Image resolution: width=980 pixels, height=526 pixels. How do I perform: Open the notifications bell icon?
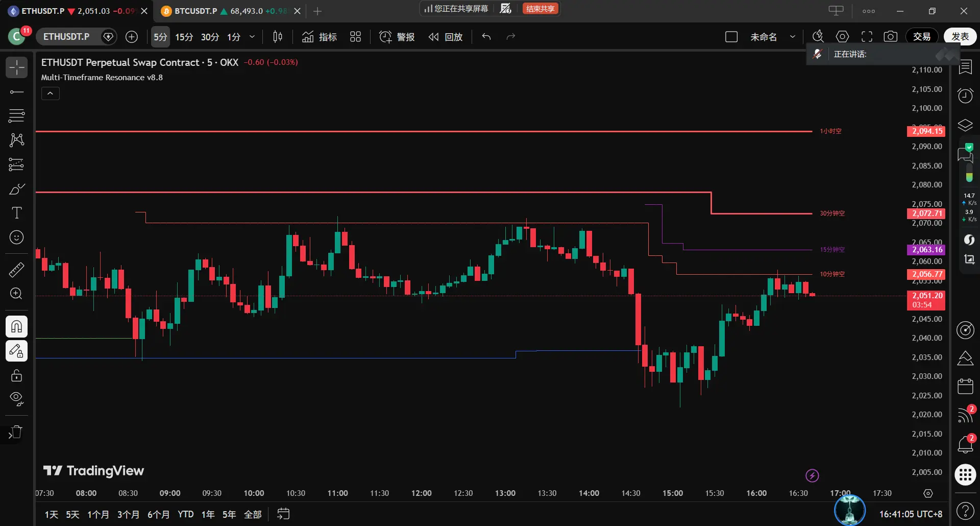click(965, 444)
